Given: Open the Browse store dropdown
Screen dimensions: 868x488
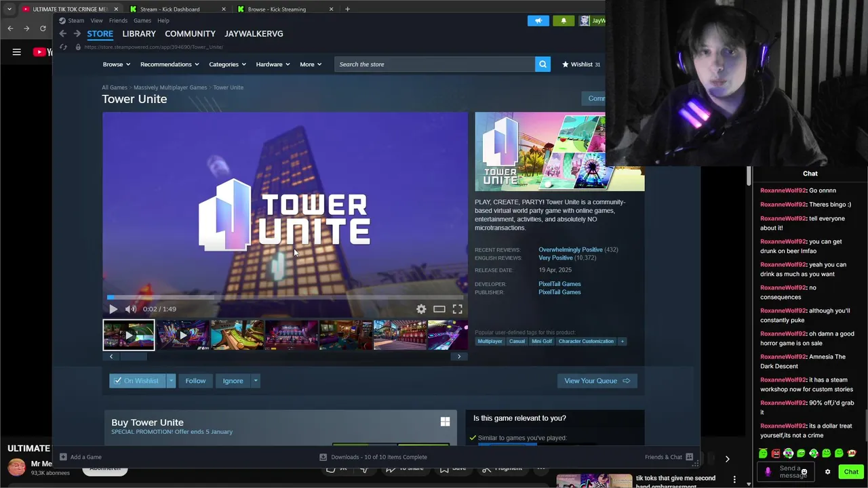Looking at the screenshot, I should point(117,64).
